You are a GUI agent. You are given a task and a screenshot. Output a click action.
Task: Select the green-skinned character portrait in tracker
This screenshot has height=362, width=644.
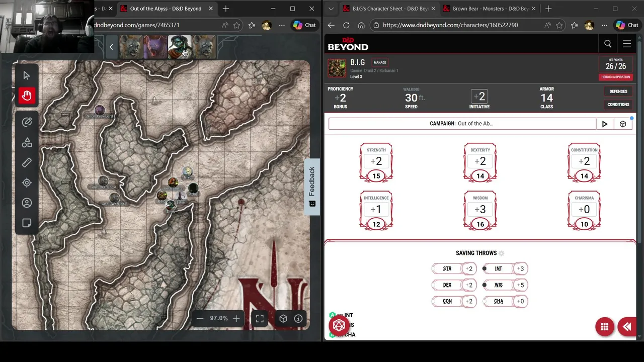[x=180, y=47]
